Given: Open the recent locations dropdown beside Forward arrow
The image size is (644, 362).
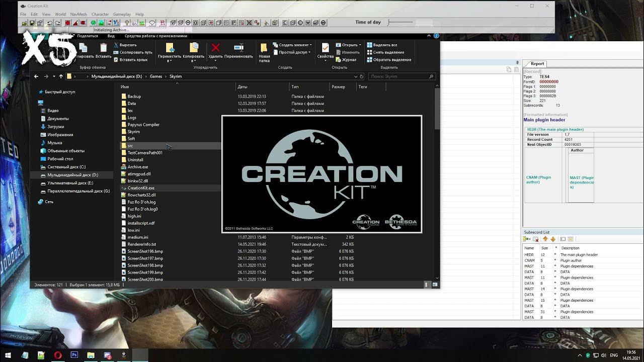Looking at the screenshot, I should tap(53, 76).
